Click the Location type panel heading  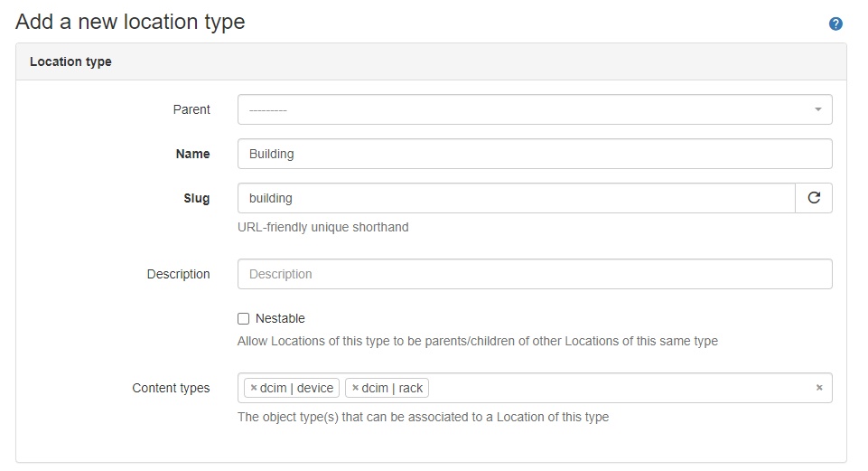70,61
